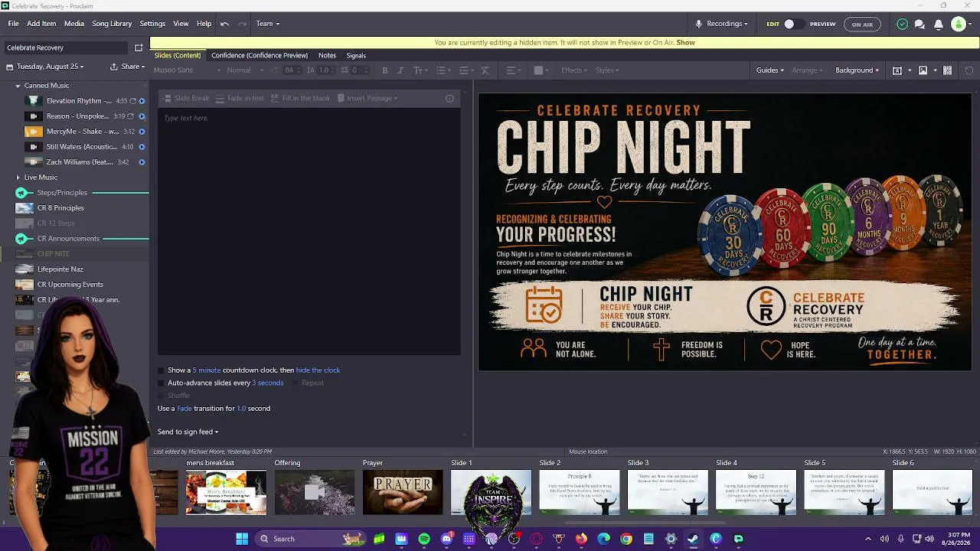Viewport: 980px width, 551px height.
Task: Select the mens breakfast thumbnail
Action: coord(227,491)
